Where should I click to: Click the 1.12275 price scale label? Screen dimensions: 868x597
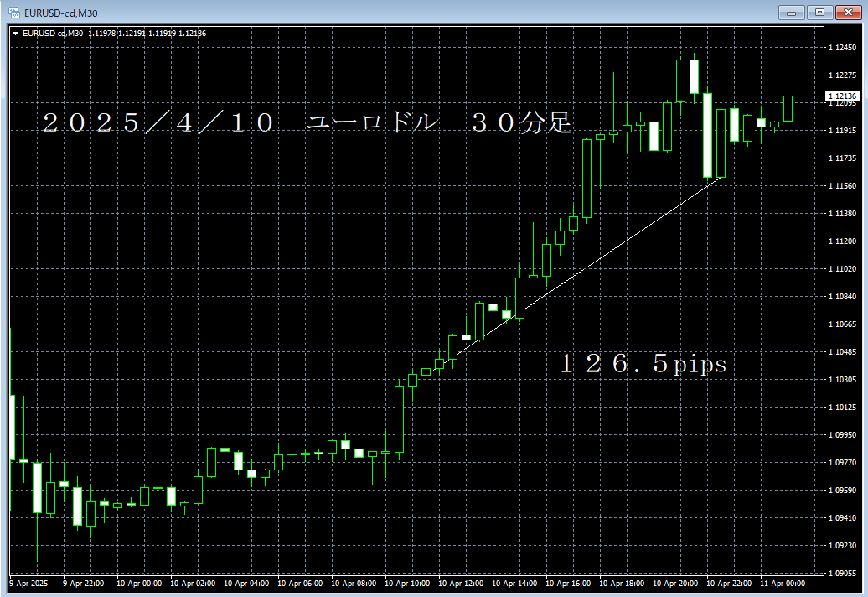[x=842, y=75]
